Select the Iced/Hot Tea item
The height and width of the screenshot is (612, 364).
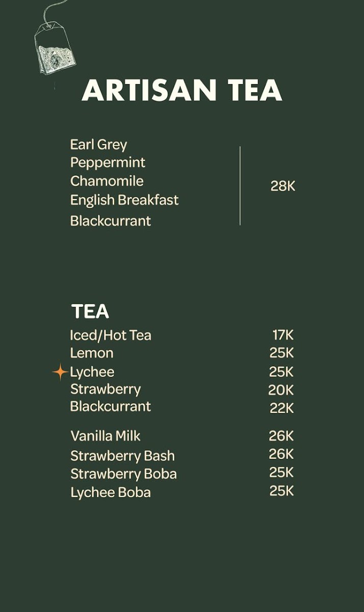(x=111, y=335)
